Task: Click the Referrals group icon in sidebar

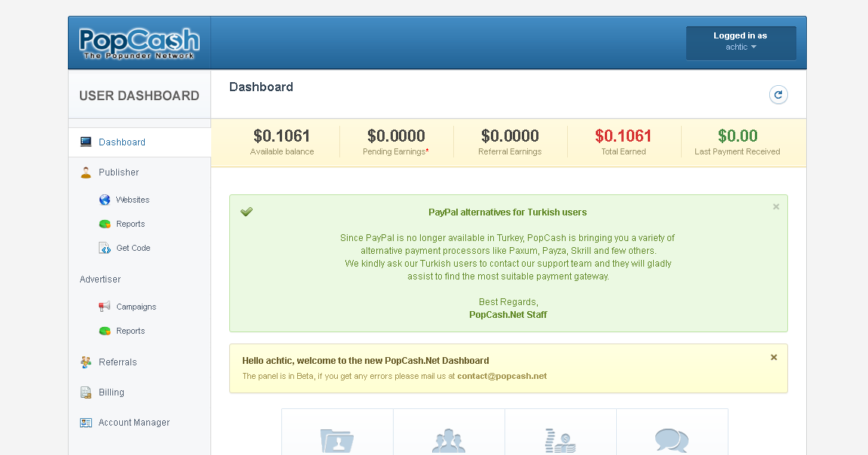Action: pos(85,362)
